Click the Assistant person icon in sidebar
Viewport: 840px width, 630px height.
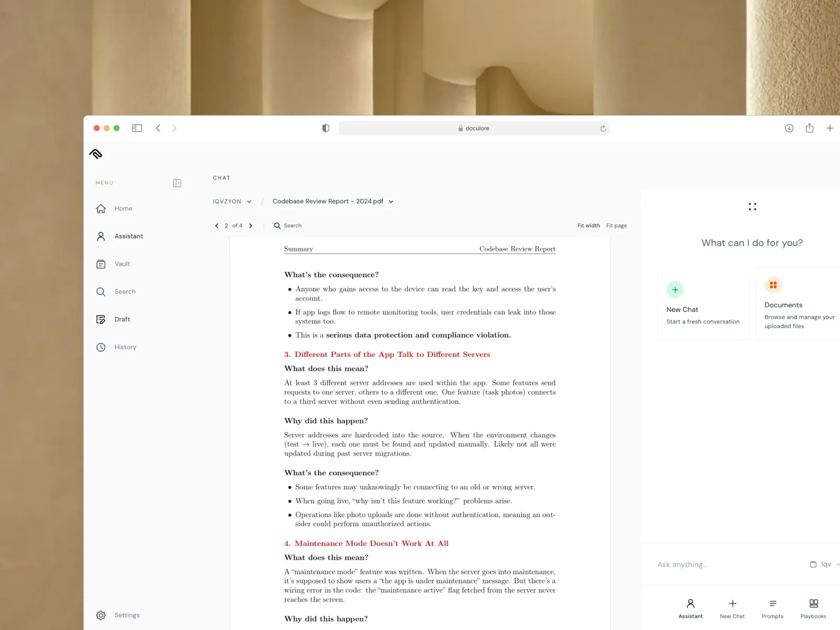point(101,236)
